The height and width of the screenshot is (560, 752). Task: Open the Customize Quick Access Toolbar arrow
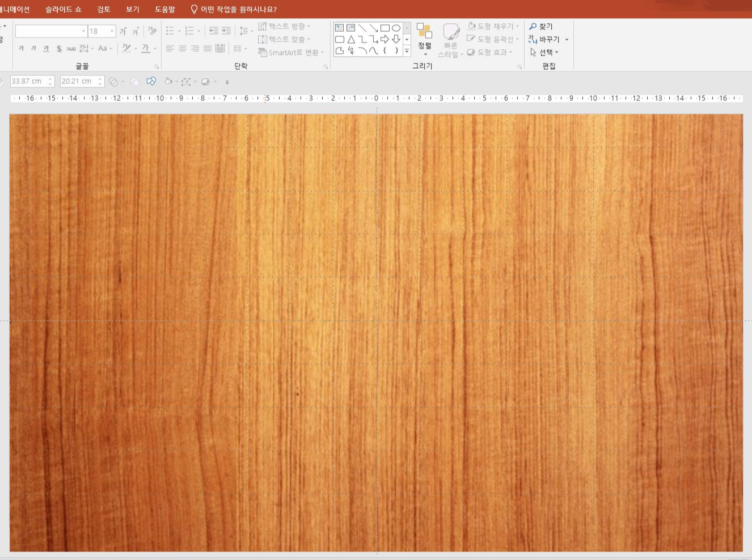coord(227,82)
